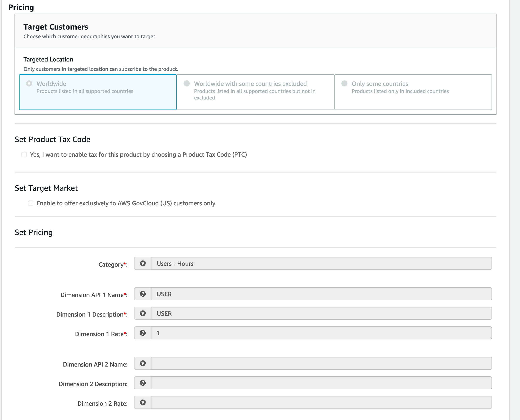This screenshot has height=420, width=520.
Task: Click the Dimension API 1 Name input
Action: (321, 294)
